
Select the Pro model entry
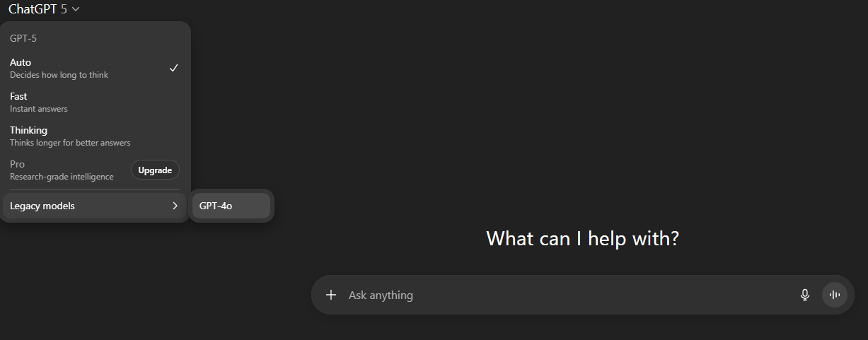tap(17, 164)
